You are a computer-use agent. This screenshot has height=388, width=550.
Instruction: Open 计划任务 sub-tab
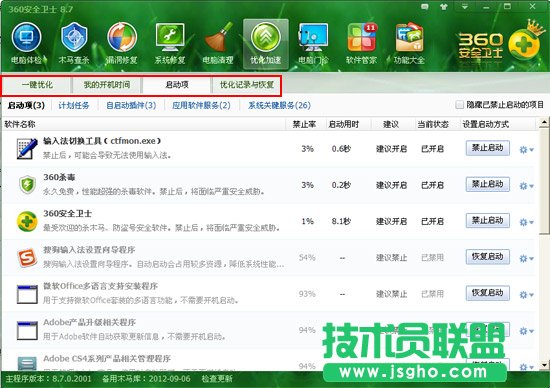(74, 105)
